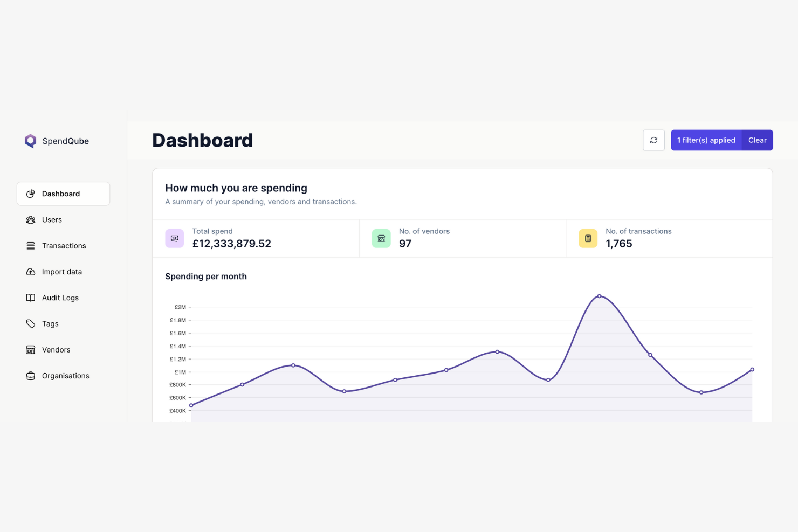Click the SpendQube logo icon
The height and width of the screenshot is (532, 798).
pos(31,141)
